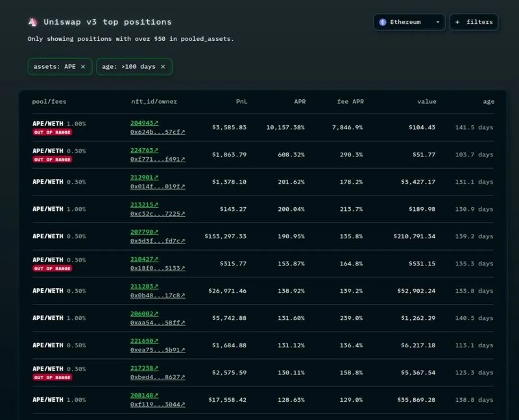Viewport: 519px width, 420px height.
Task: Click the Ethereum logo icon in network selector
Action: click(x=383, y=22)
